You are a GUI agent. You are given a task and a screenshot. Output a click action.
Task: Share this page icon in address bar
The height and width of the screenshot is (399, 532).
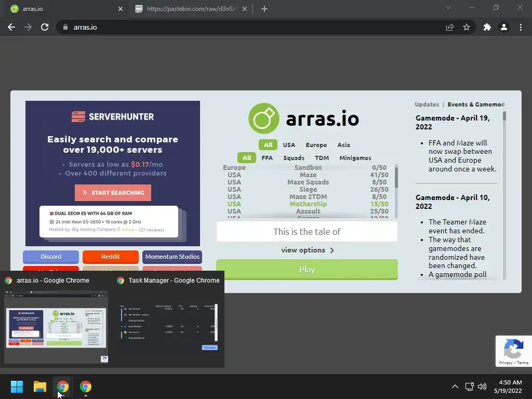[x=450, y=27]
